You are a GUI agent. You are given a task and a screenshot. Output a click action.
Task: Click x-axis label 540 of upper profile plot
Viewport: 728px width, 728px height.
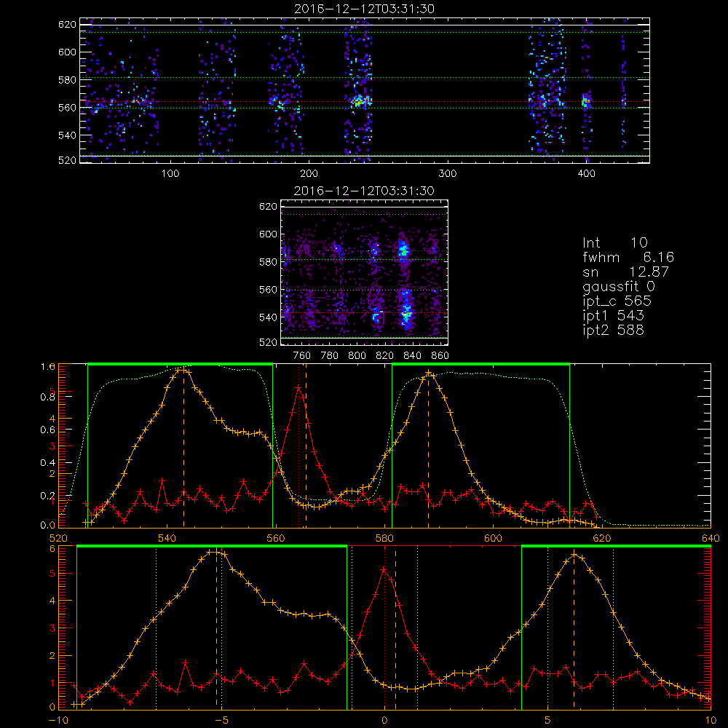coord(167,538)
